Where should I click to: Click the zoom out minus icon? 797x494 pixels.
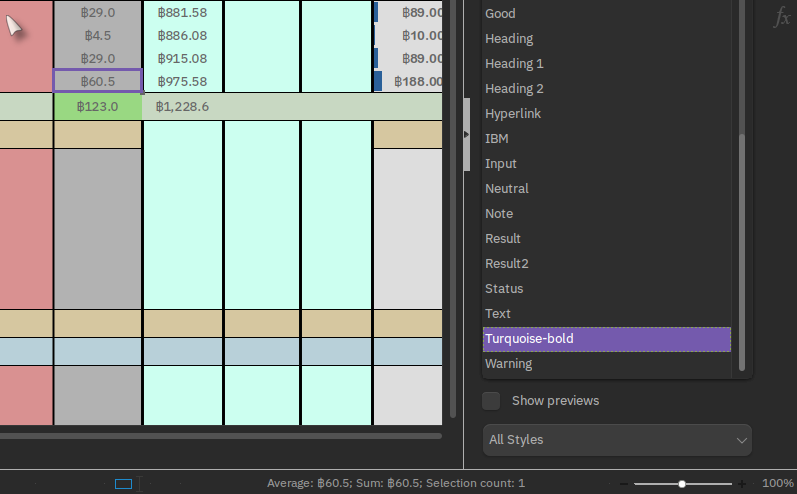pyautogui.click(x=624, y=484)
